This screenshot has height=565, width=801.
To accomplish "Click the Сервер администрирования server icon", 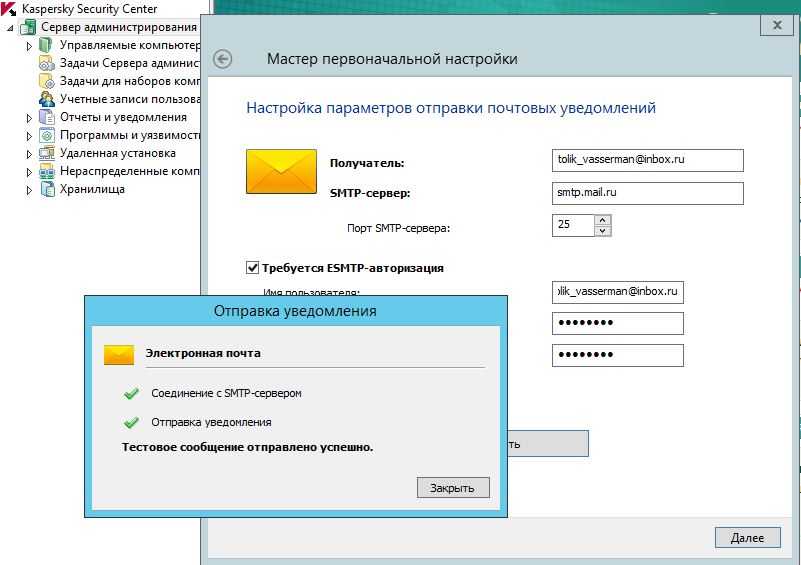I will pyautogui.click(x=28, y=27).
